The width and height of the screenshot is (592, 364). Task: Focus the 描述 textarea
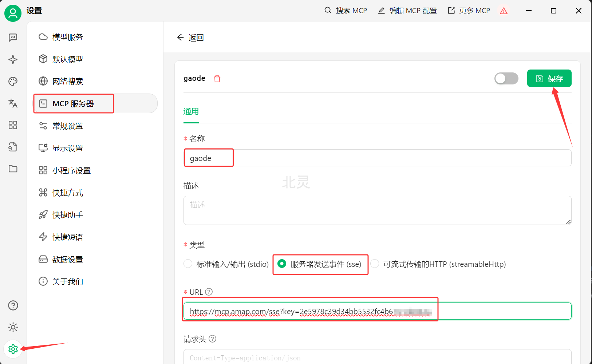[x=377, y=210]
